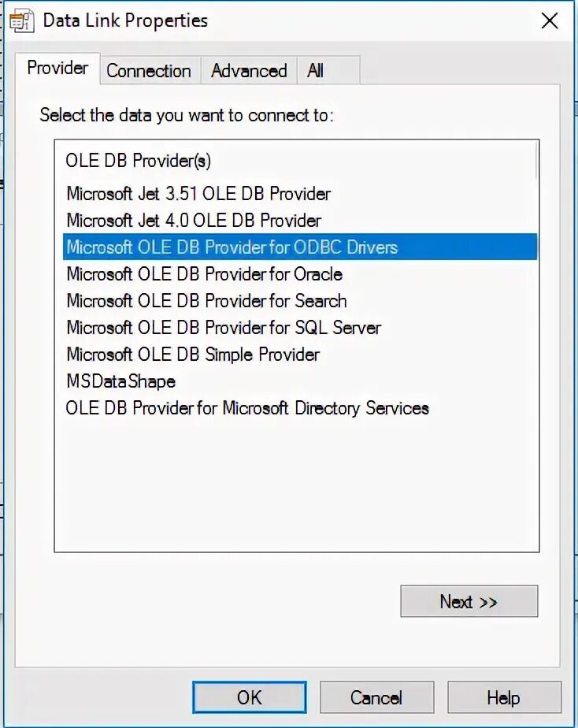
Task: Open Help for this dialog
Action: (x=504, y=697)
